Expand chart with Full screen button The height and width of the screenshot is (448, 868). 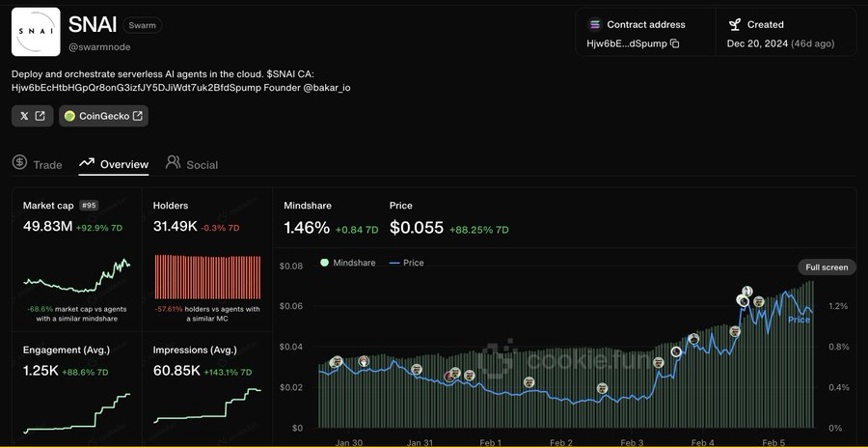coord(827,266)
